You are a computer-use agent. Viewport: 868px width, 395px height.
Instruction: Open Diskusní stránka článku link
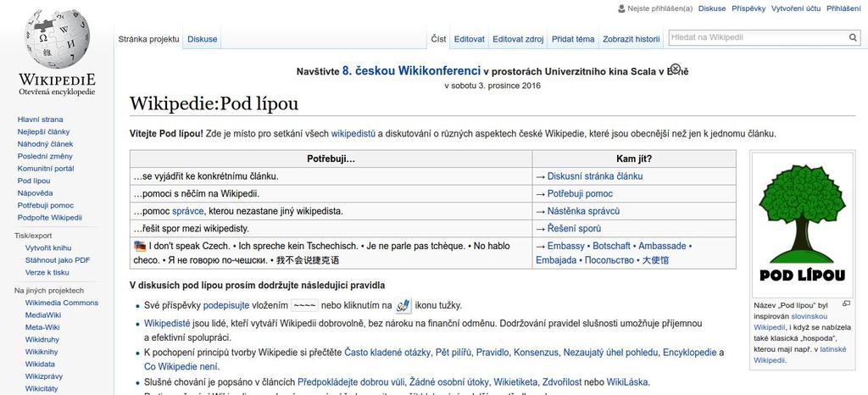click(x=595, y=176)
